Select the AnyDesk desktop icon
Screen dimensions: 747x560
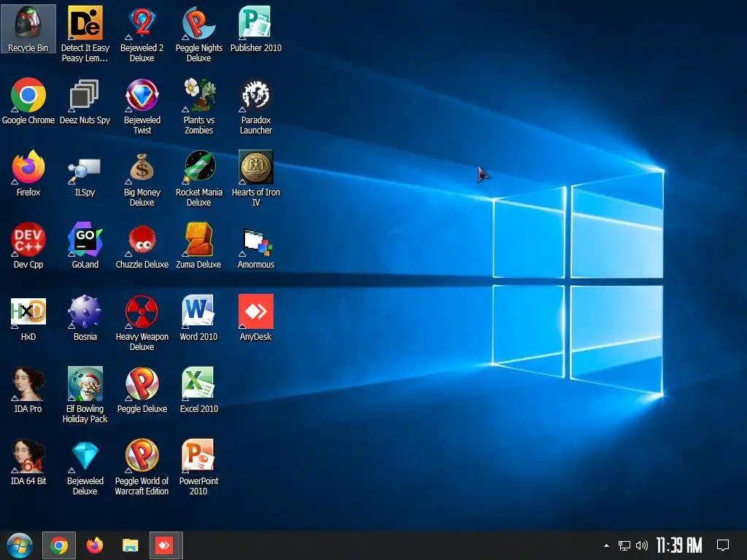point(256,318)
